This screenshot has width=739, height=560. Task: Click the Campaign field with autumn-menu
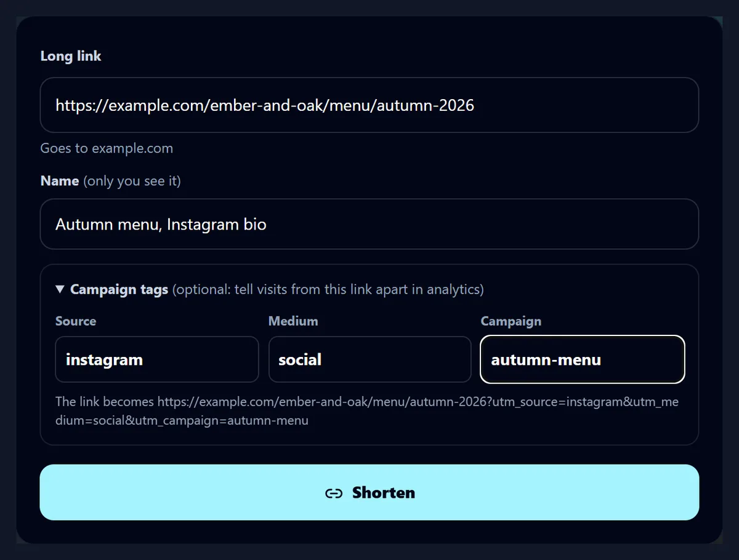pyautogui.click(x=583, y=359)
